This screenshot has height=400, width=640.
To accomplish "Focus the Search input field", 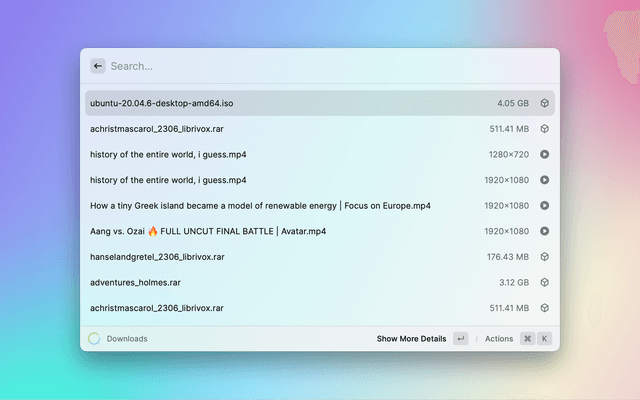I will (x=320, y=66).
